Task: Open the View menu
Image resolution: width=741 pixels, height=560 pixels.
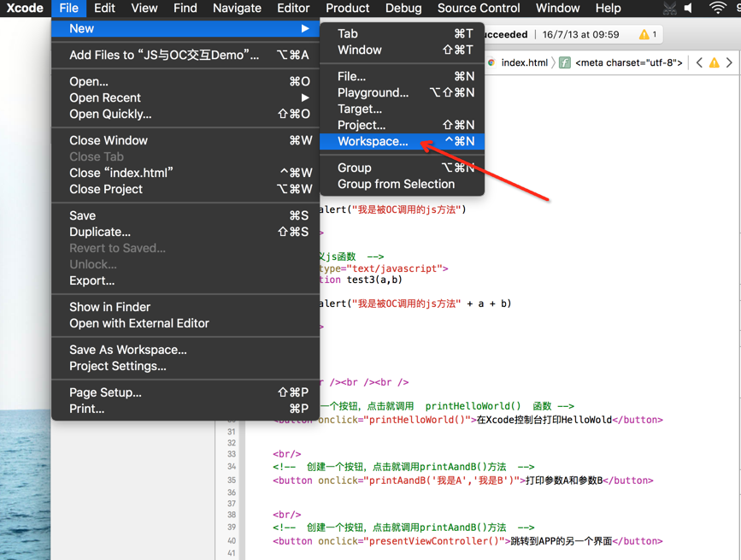Action: click(144, 8)
